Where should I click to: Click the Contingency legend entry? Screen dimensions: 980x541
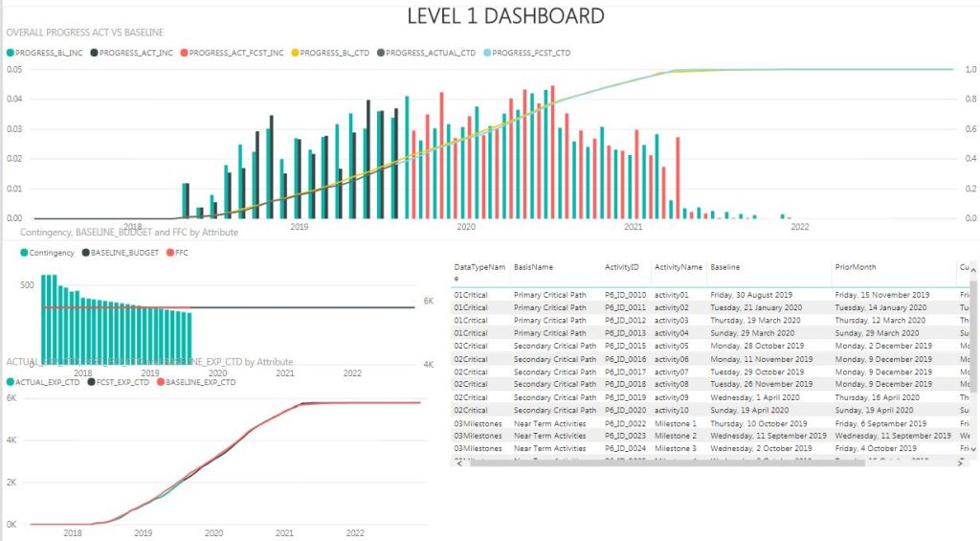(x=48, y=253)
